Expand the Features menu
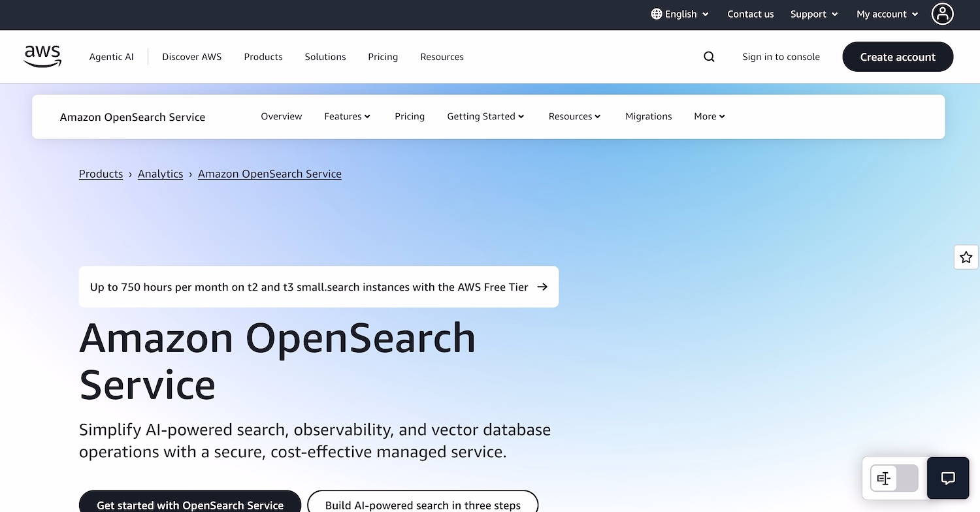 [347, 116]
